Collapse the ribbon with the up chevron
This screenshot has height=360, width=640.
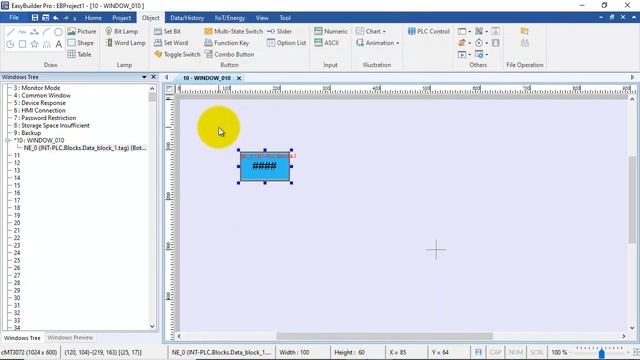(634, 18)
